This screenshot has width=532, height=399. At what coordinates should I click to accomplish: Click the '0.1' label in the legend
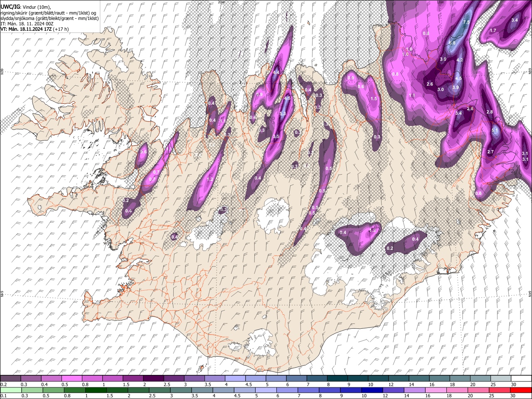(3, 396)
